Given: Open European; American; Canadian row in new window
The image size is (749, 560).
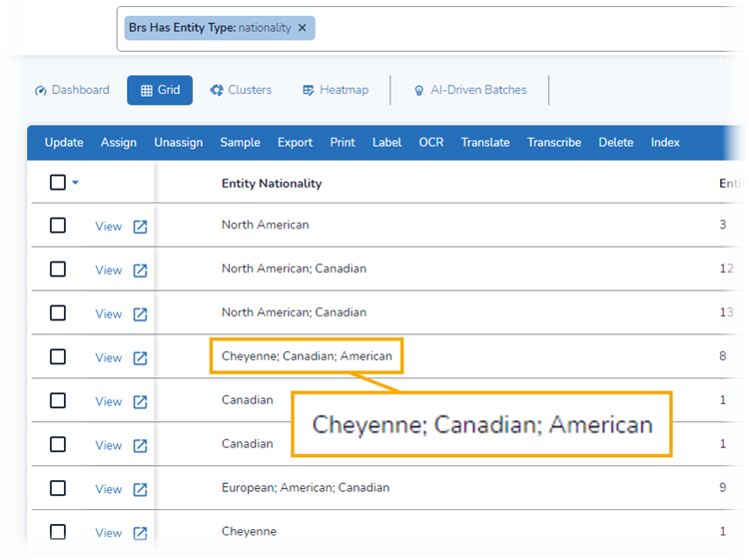Looking at the screenshot, I should pos(140,490).
